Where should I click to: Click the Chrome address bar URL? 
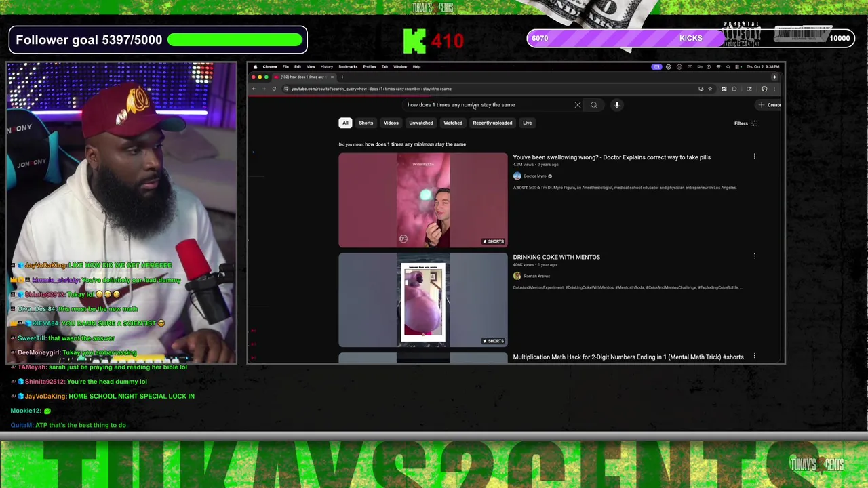[372, 89]
